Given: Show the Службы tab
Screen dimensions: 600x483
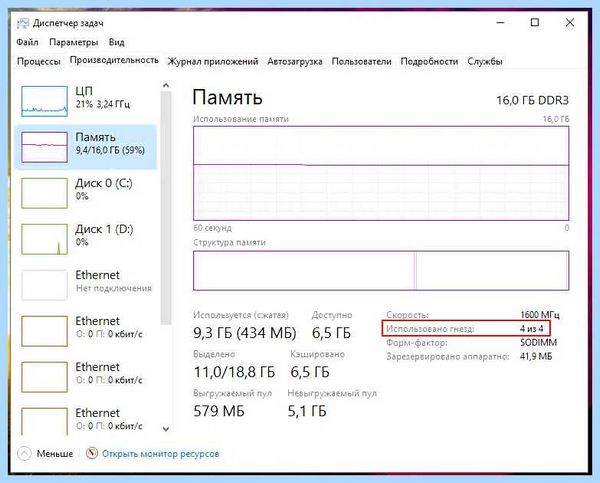Looking at the screenshot, I should [x=485, y=62].
